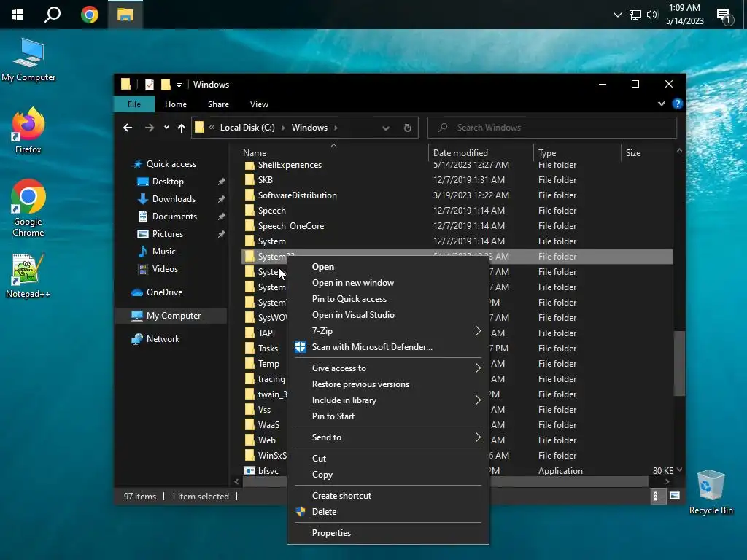Image resolution: width=747 pixels, height=560 pixels.
Task: Open the Home ribbon tab
Action: 176,104
